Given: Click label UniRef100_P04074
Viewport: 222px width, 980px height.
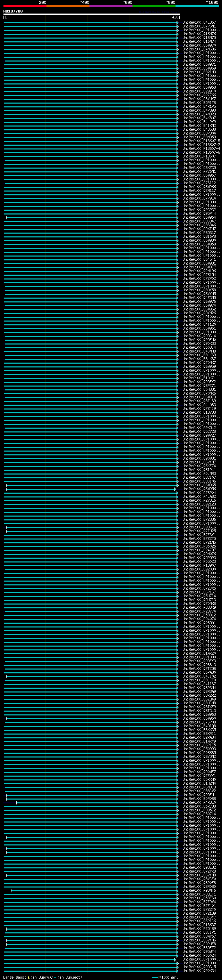Looking at the screenshot, I should tap(199, 619).
